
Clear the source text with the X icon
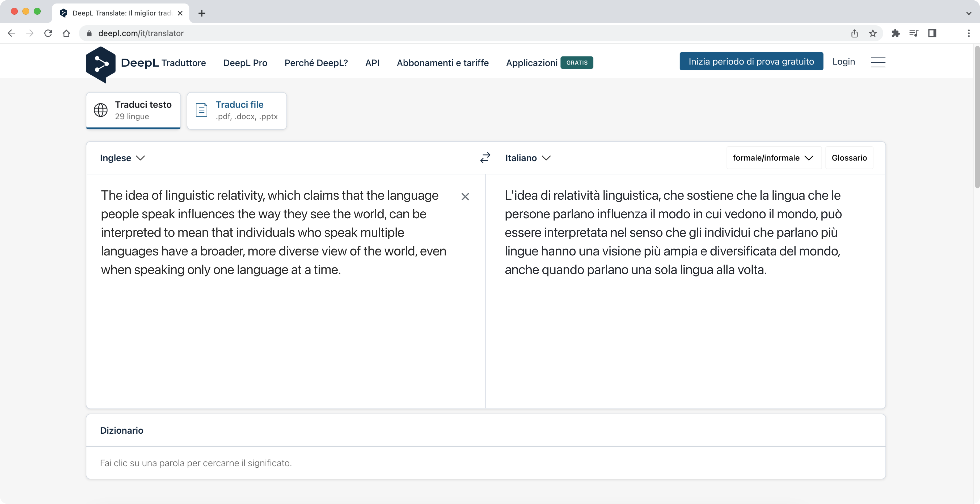pyautogui.click(x=465, y=197)
